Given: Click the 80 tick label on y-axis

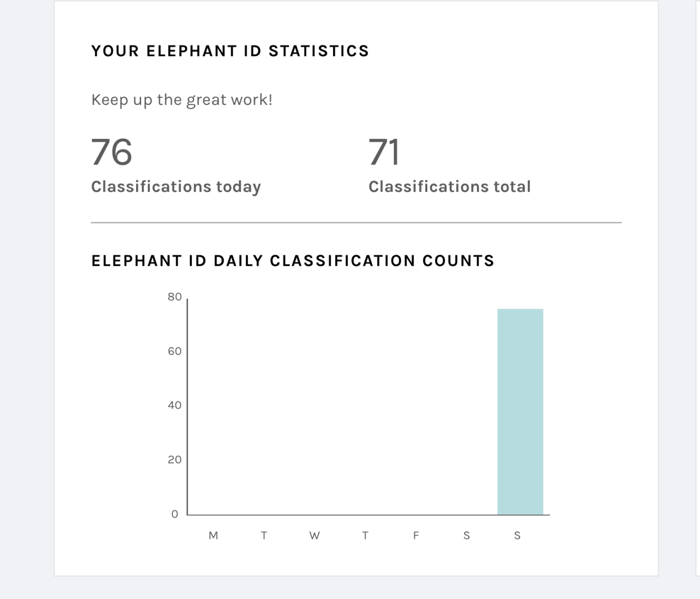Looking at the screenshot, I should 174,297.
